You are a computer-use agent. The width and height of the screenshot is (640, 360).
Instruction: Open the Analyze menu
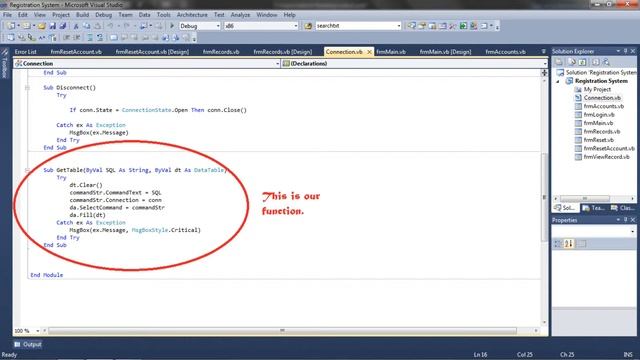[x=240, y=15]
